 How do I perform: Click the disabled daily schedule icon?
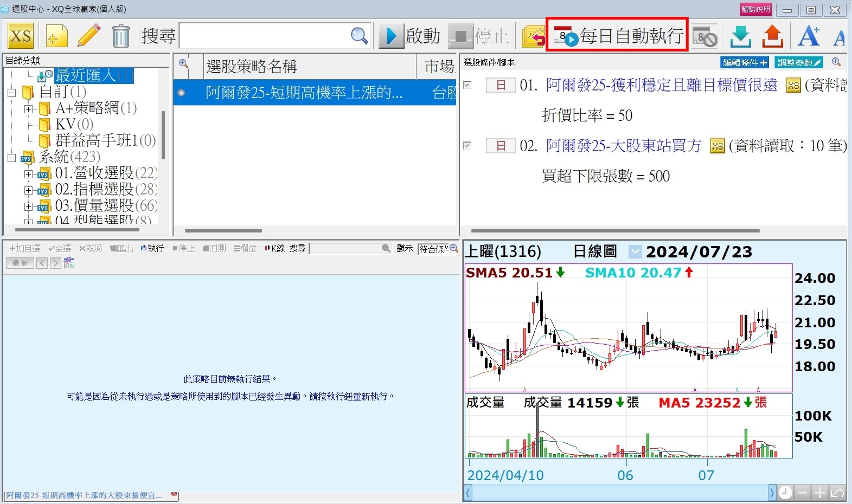[x=704, y=36]
